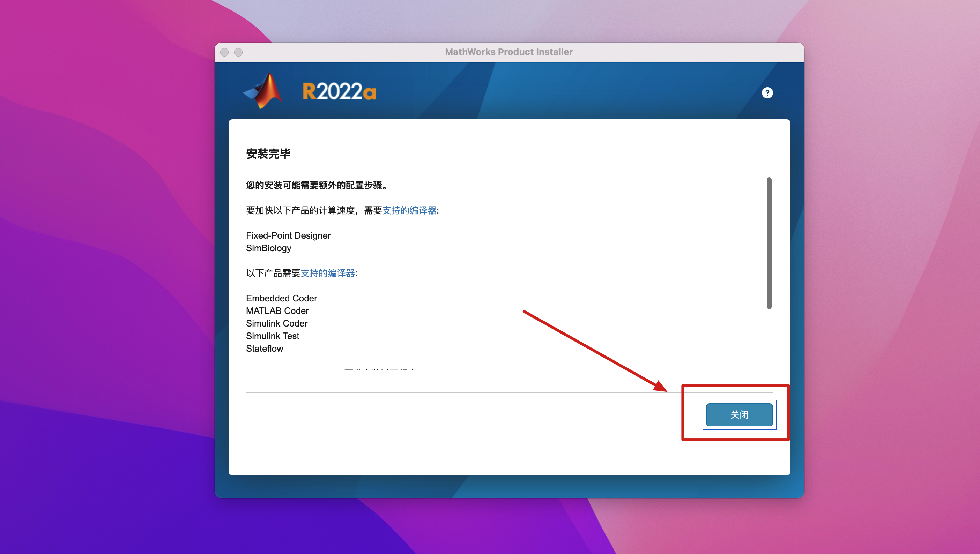
Task: Click the vertical scrollbar thumb
Action: [x=769, y=243]
